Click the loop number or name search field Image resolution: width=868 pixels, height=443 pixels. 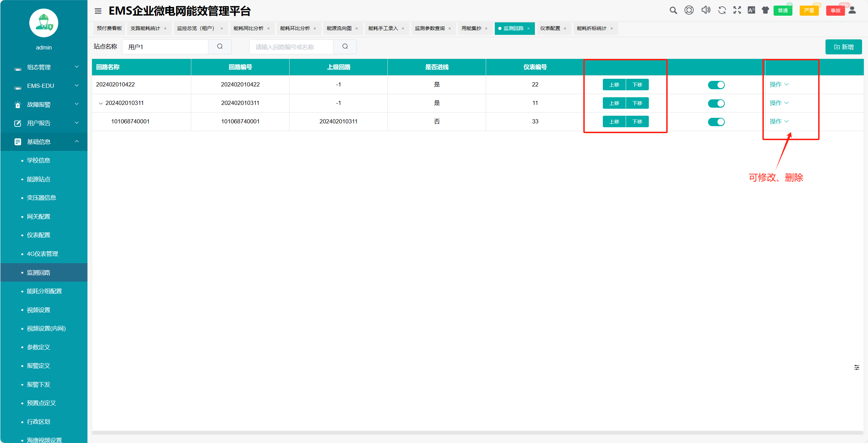click(291, 47)
